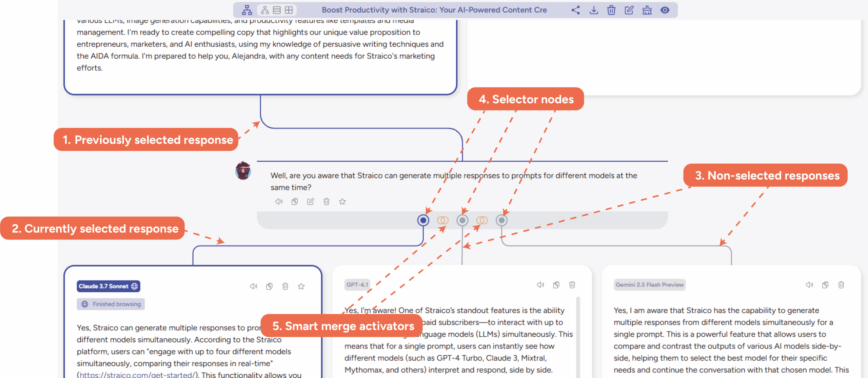Viewport: 868px width, 378px height.
Task: Download the chat with the download icon
Action: coord(594,10)
